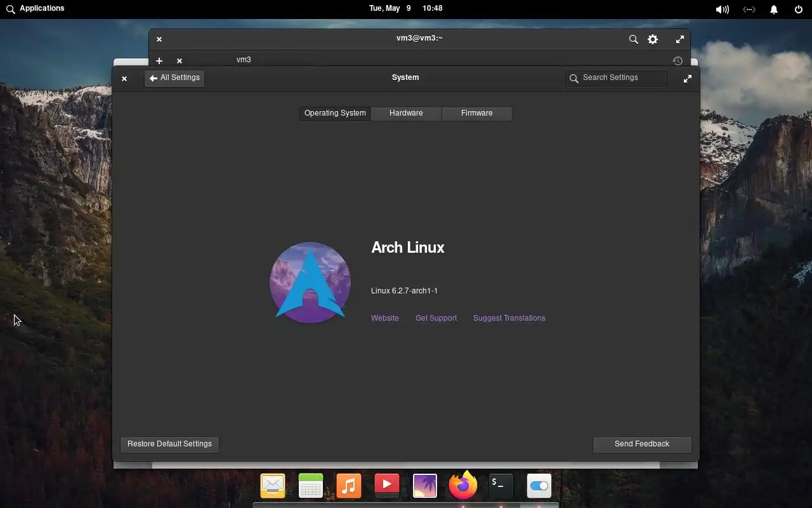The height and width of the screenshot is (508, 812).
Task: Go back to All Settings
Action: click(174, 78)
